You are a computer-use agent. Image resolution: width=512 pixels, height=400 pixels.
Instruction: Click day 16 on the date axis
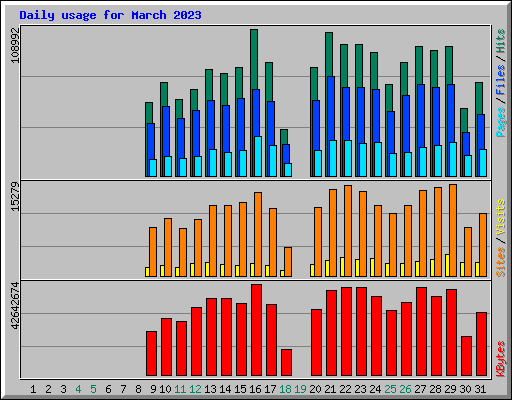point(255,389)
